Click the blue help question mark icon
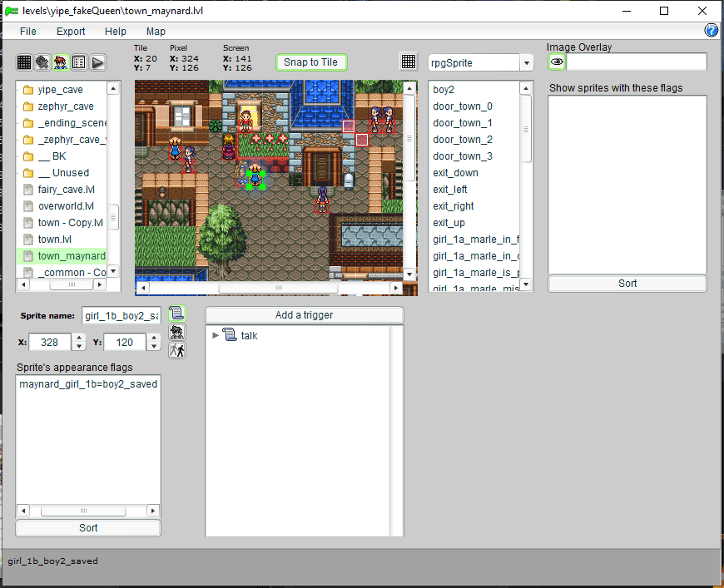Viewport: 724px width, 588px height. click(712, 31)
